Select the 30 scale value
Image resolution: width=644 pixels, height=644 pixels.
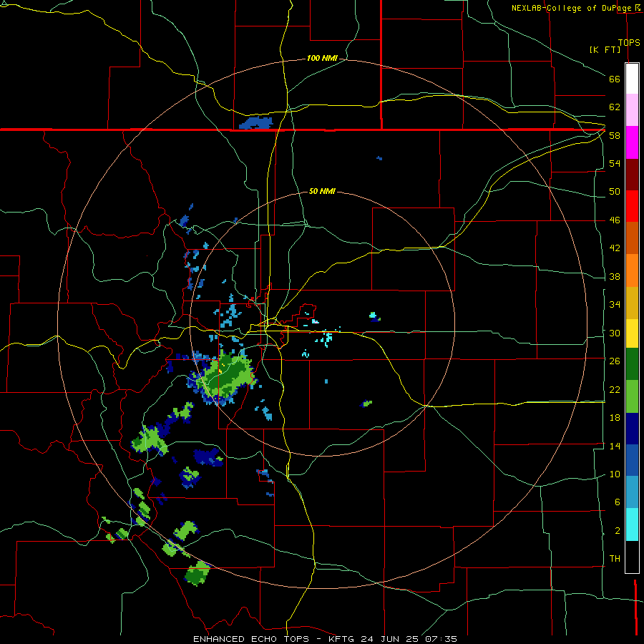(615, 333)
